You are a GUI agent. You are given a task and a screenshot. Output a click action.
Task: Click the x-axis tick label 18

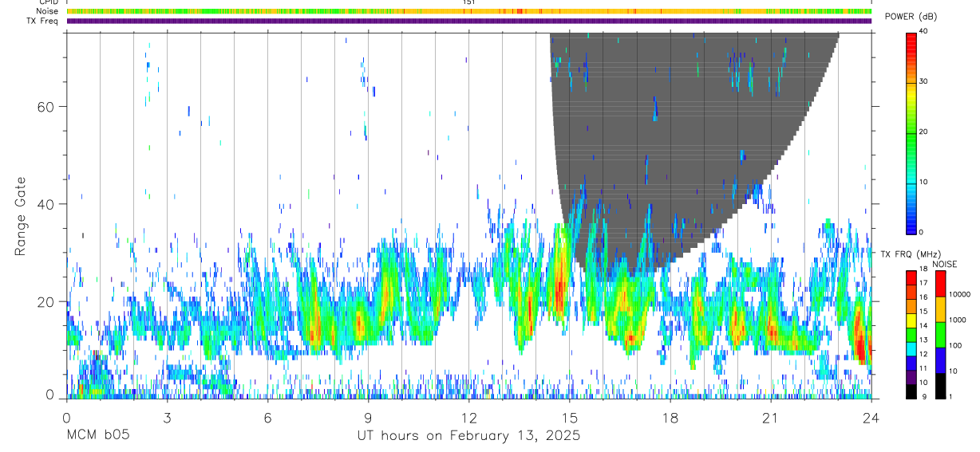coord(670,418)
